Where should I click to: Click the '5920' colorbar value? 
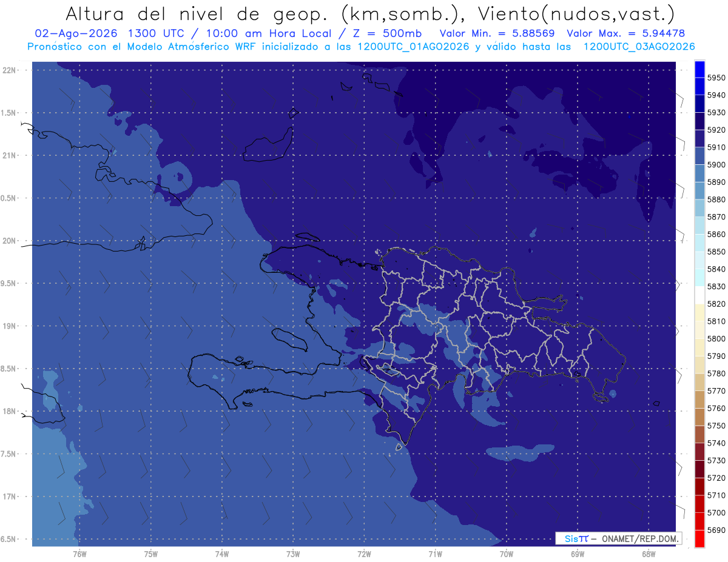716,130
